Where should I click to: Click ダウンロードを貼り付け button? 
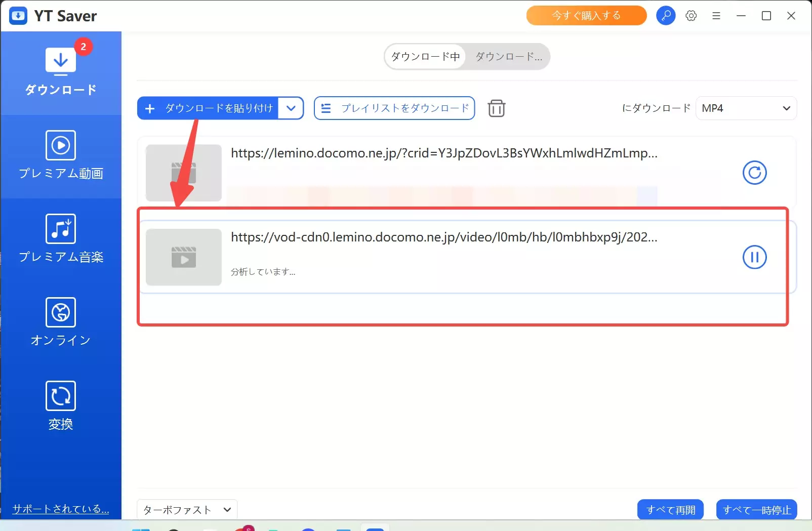coord(208,108)
